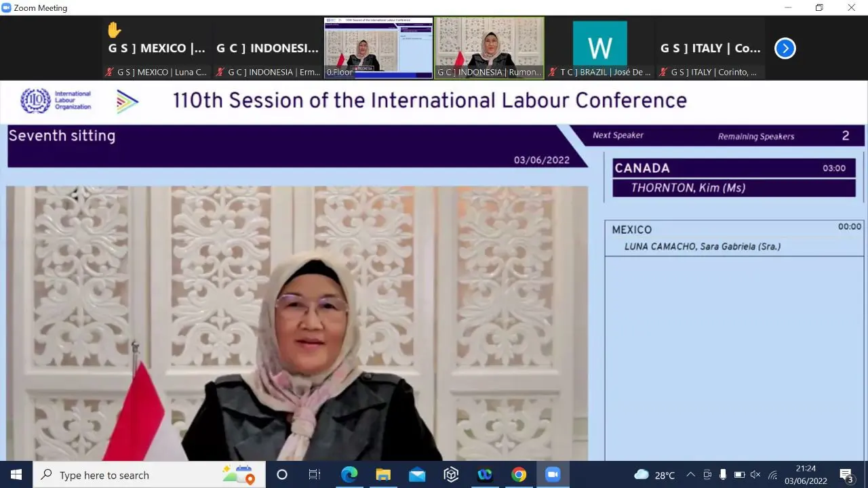This screenshot has height=488, width=868.
Task: Open Task View on the taskbar
Action: 315,475
